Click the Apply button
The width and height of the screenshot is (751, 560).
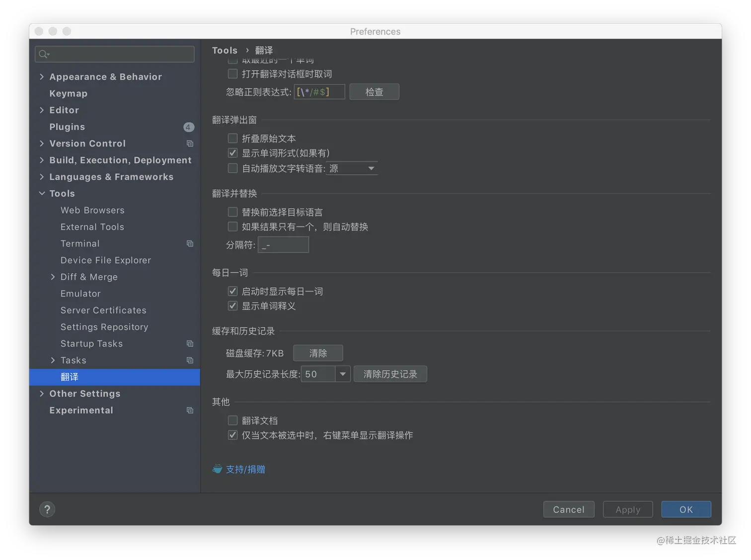(x=628, y=509)
